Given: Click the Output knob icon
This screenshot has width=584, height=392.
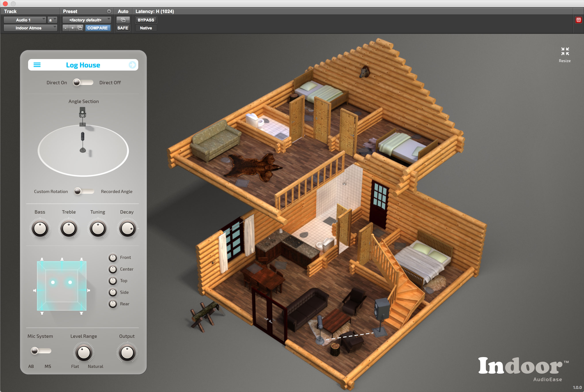Looking at the screenshot, I should 127,354.
